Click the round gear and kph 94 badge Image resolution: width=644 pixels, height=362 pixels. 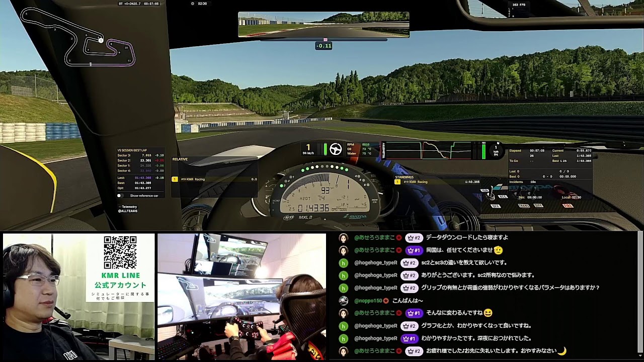point(496,151)
